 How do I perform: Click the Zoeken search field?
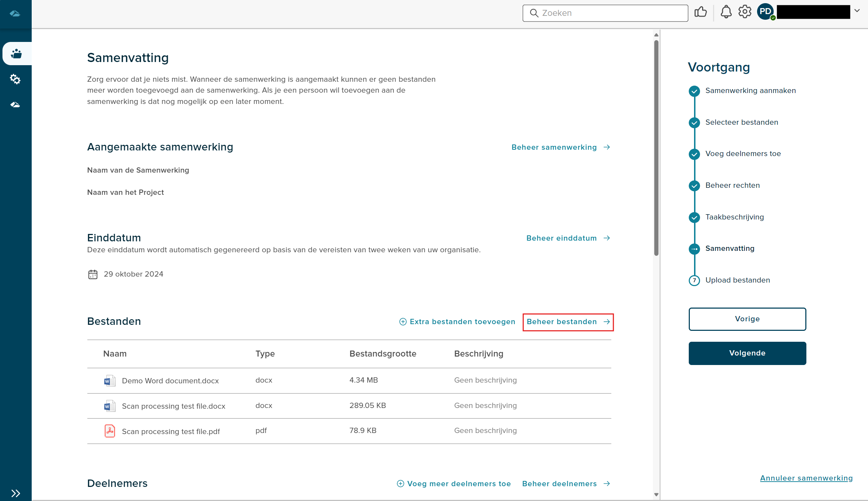(x=605, y=13)
